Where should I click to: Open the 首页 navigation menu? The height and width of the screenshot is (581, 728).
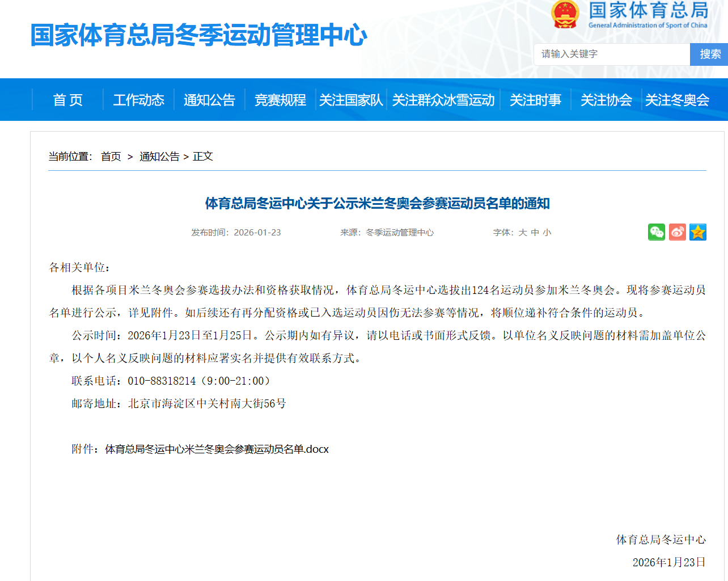click(x=68, y=99)
